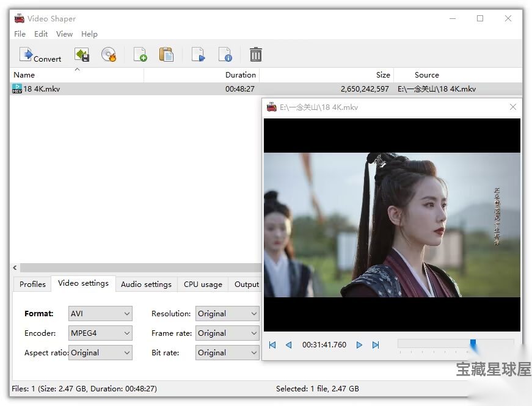Select the Video settings tab

coord(83,283)
